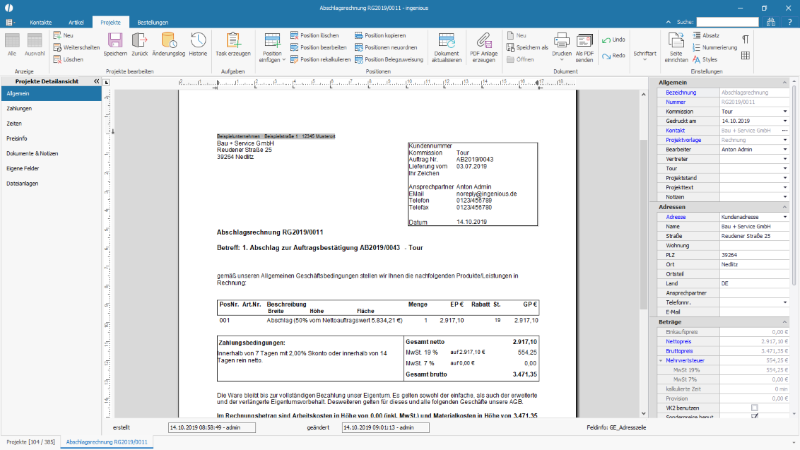Viewport: 800px width, 450px height.
Task: Collapse the Allgemein properties section
Action: tap(784, 82)
